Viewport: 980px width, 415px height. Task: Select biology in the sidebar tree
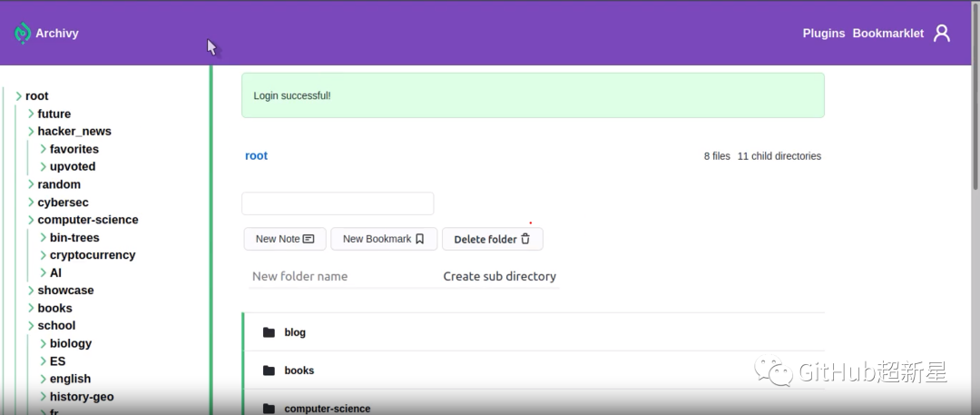pos(71,343)
